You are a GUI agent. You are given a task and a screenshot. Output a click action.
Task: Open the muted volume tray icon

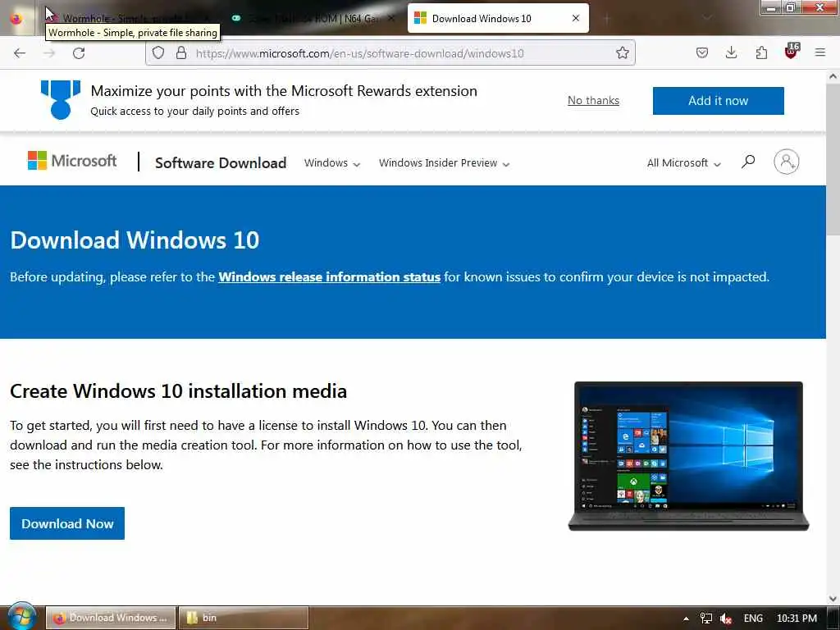(x=726, y=619)
